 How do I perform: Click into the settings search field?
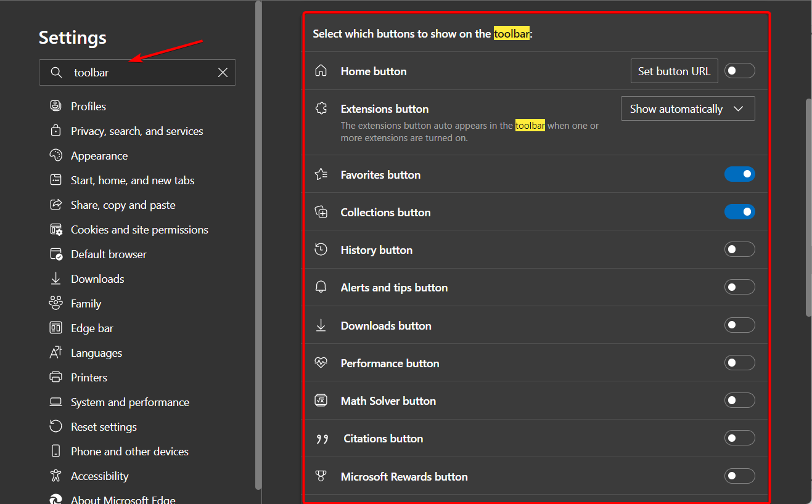tap(142, 73)
